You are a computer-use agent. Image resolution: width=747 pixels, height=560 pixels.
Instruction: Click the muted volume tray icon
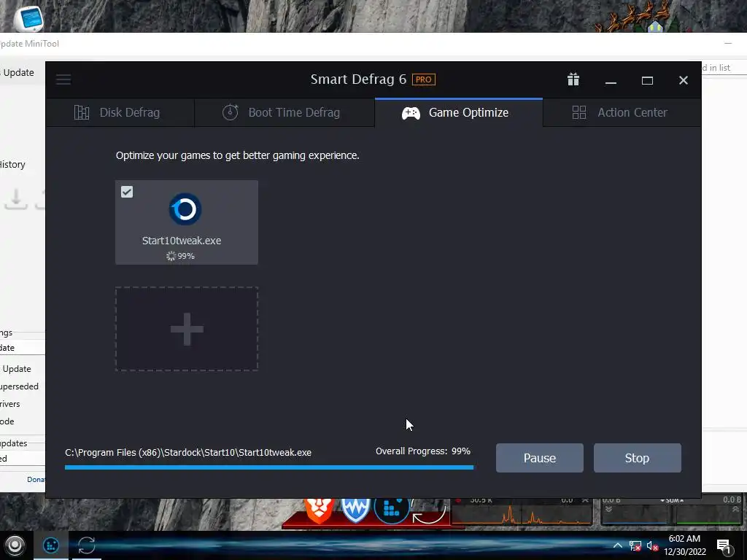(x=652, y=545)
